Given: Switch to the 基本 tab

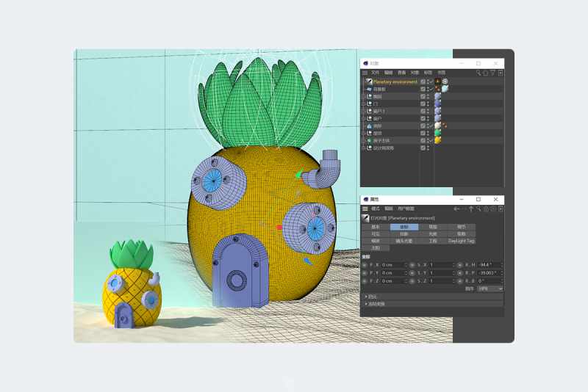Looking at the screenshot, I should tap(376, 227).
